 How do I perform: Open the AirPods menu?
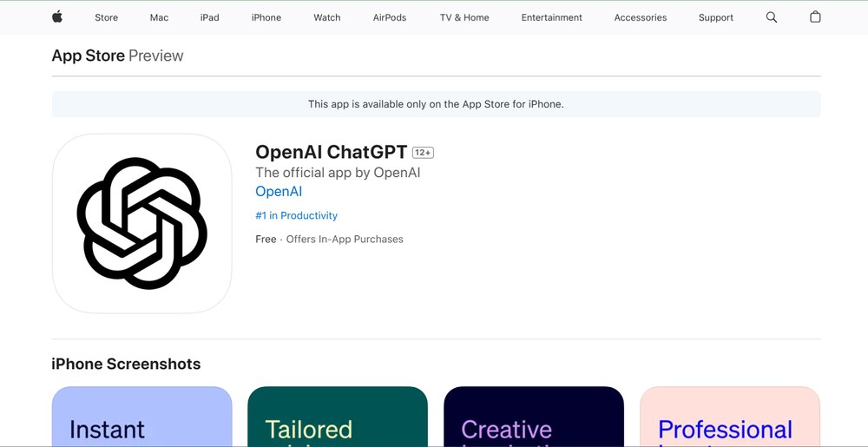(x=390, y=17)
